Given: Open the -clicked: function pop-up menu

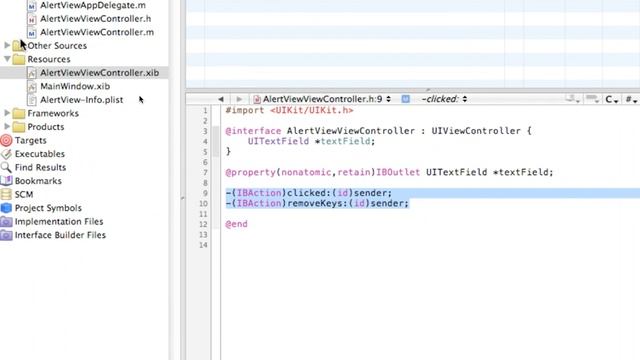Looking at the screenshot, I should [x=444, y=99].
